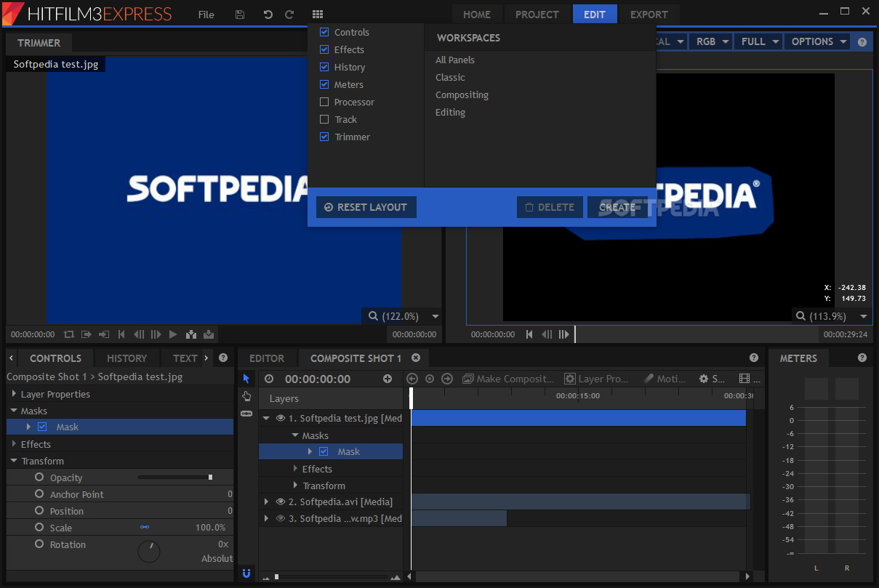Click the Scale link chain icon
This screenshot has width=879, height=588.
[145, 528]
